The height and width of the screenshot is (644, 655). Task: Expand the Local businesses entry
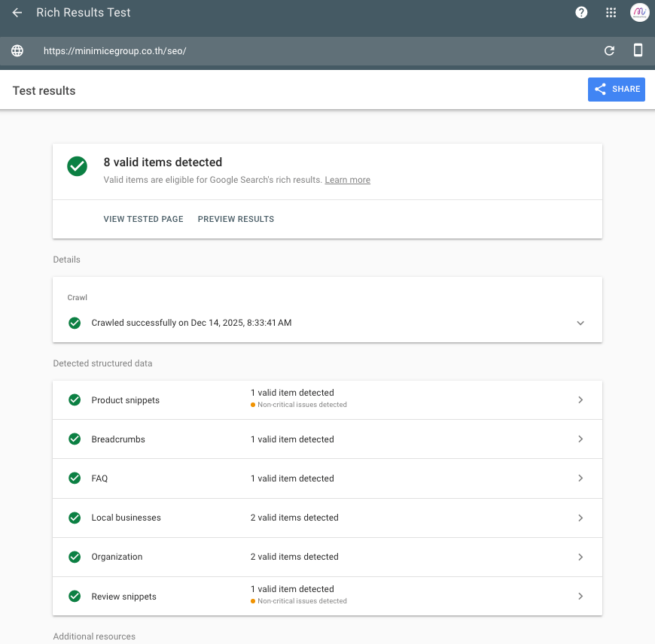[580, 518]
